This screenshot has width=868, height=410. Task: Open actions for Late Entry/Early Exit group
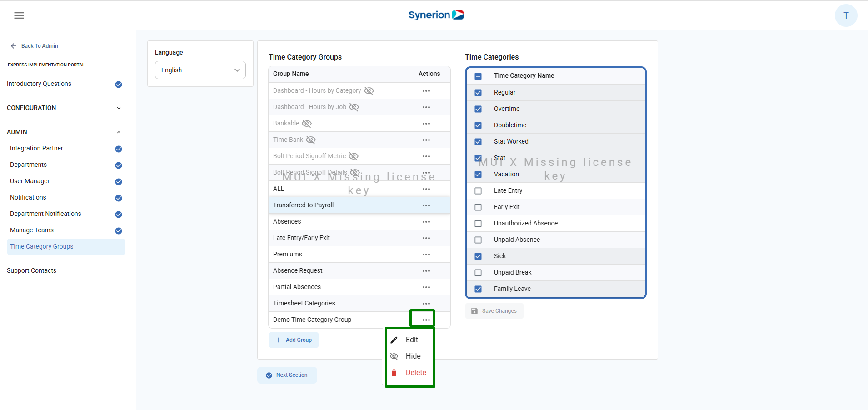426,238
